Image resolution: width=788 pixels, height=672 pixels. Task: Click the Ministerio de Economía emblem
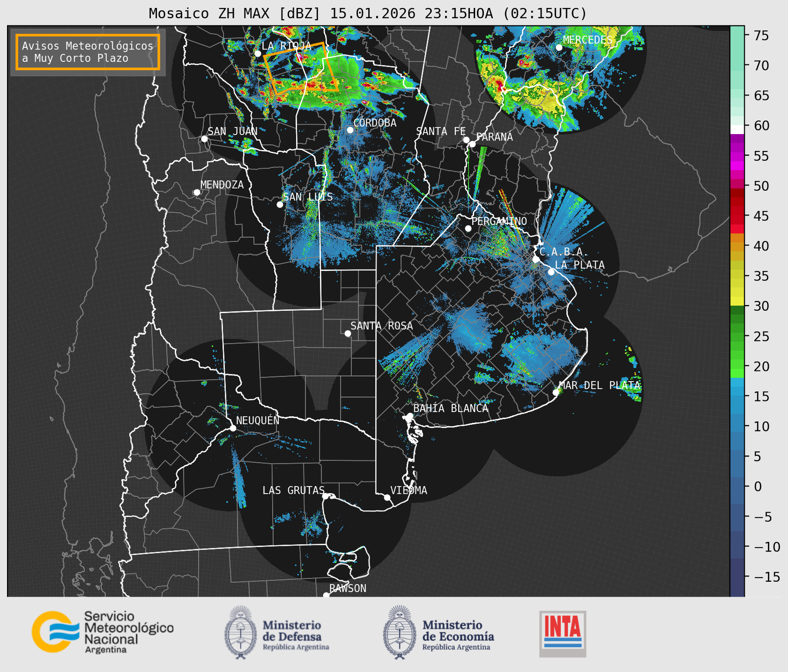pos(400,633)
